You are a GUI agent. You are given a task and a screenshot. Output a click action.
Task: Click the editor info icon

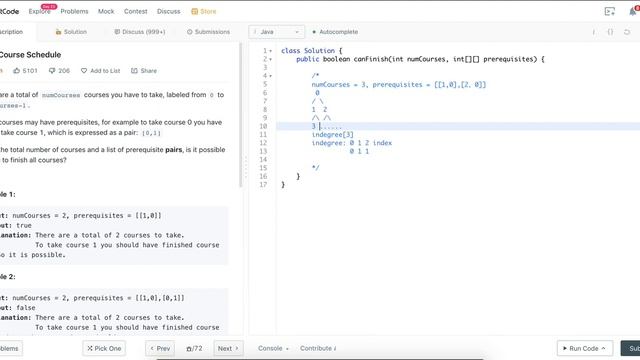(x=593, y=32)
